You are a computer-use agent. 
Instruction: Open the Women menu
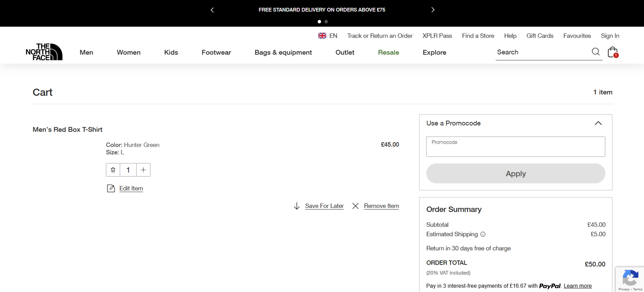click(x=128, y=52)
